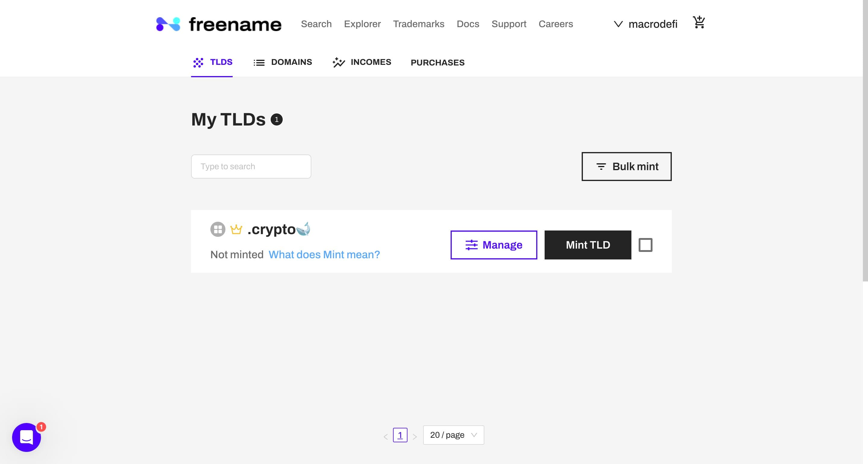Image resolution: width=868 pixels, height=464 pixels.
Task: Click Manage for the .crypto TLD
Action: point(494,245)
